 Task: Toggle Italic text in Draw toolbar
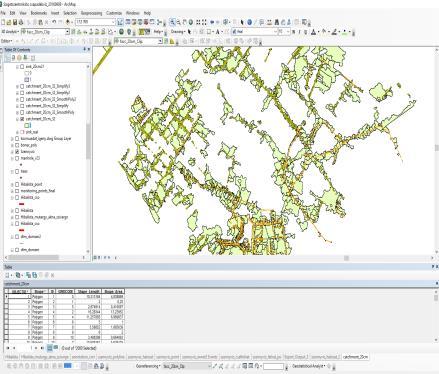299,32
